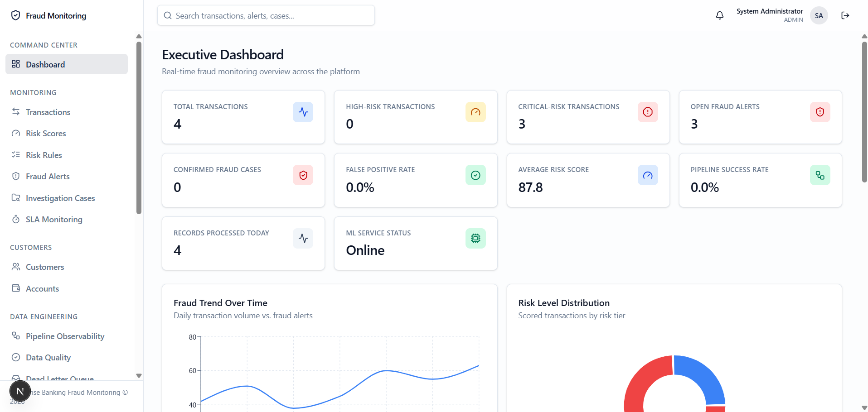Click the Risk Rules checklist icon
Viewport: 868px width, 412px height.
pos(16,154)
